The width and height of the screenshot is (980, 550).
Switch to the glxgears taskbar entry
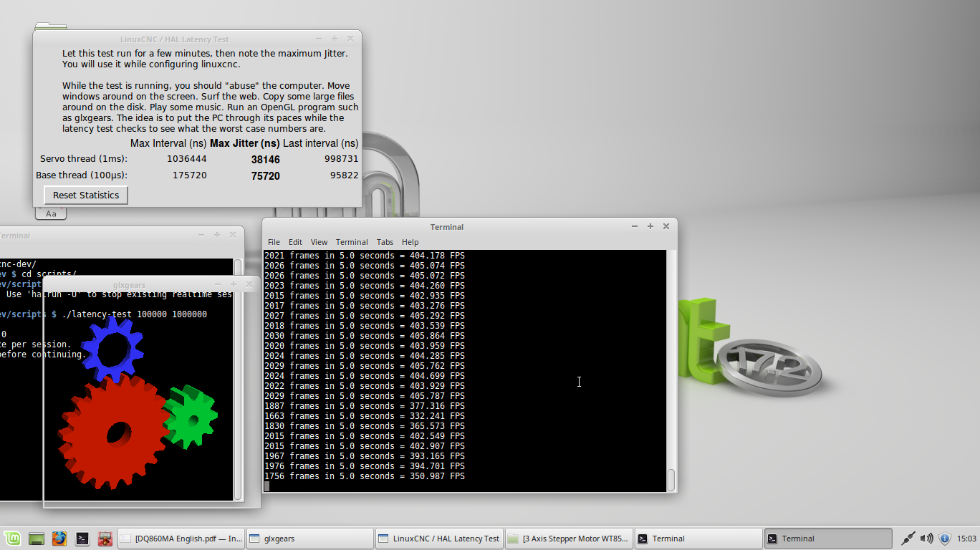tap(309, 539)
